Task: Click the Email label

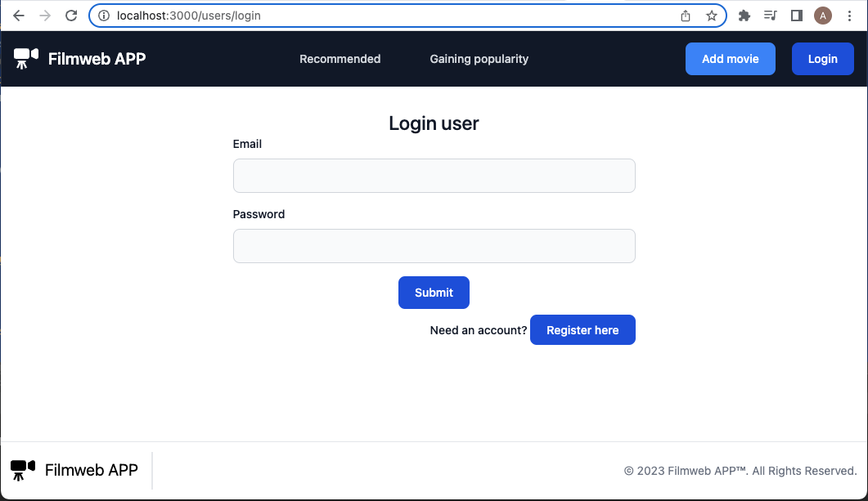Action: [x=247, y=144]
